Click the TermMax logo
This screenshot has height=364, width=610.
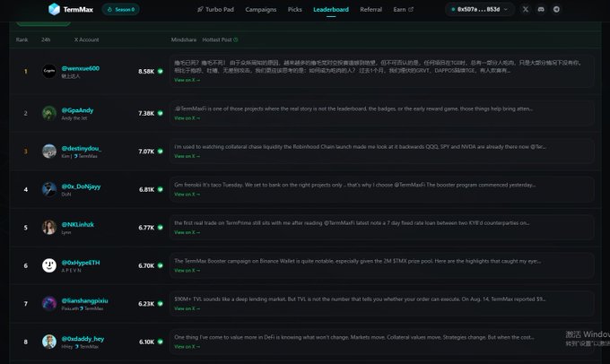point(70,9)
